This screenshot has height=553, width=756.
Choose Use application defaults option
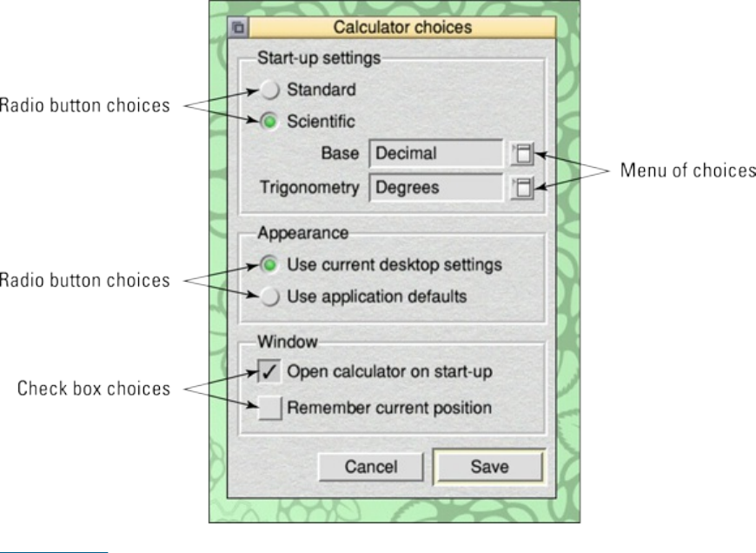pyautogui.click(x=271, y=296)
